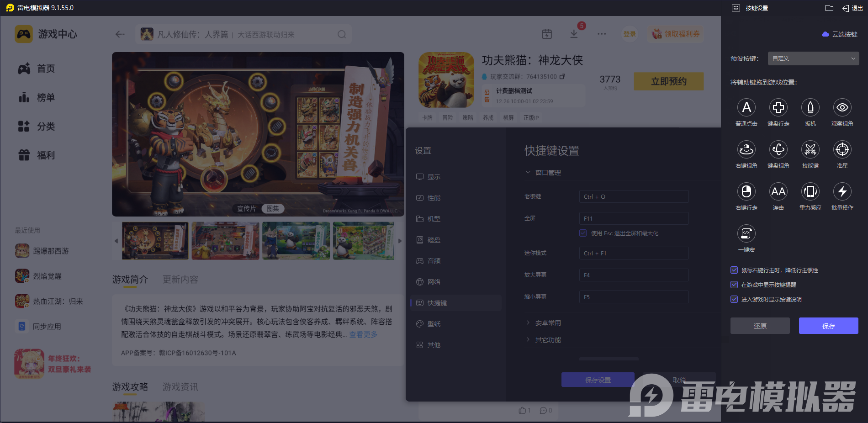Edit the 全屏 F11 shortcut field
Screen dimensions: 868x423
pyautogui.click(x=634, y=218)
